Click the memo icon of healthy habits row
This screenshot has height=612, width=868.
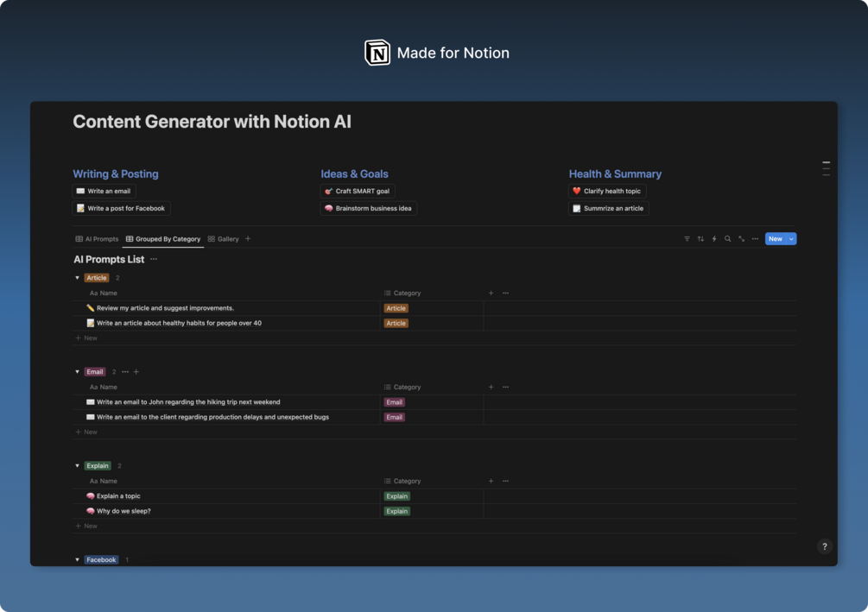point(90,323)
